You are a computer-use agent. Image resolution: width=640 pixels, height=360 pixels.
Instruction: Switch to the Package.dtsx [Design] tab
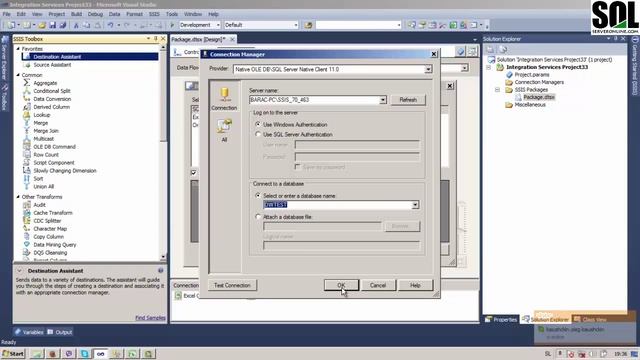(199, 39)
